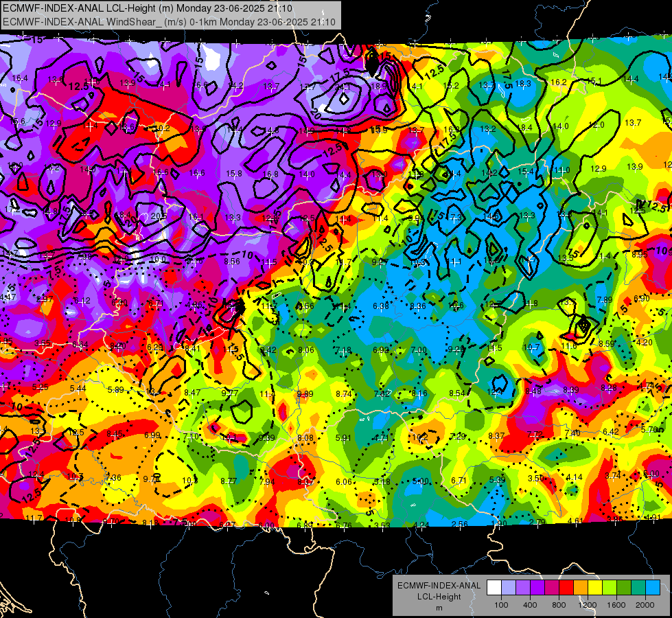This screenshot has height=618, width=672.
Task: Click the wind shear value 6.06
Action: click(344, 482)
